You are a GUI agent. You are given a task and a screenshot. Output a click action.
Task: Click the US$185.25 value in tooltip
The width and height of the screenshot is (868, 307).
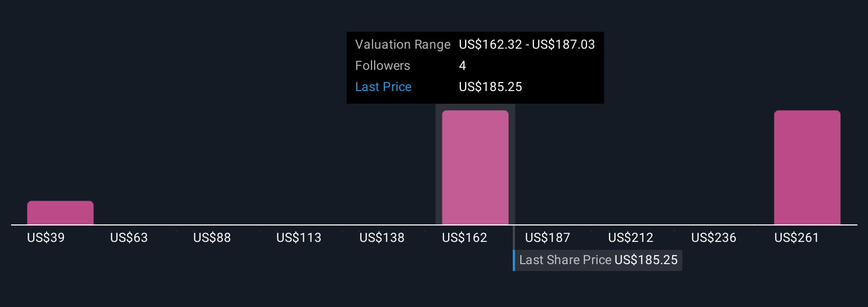coord(491,87)
